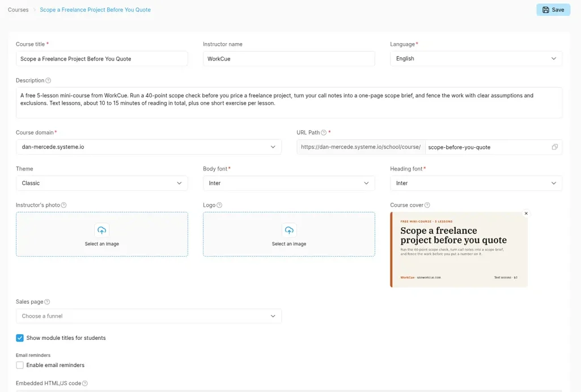The height and width of the screenshot is (392, 581).
Task: Remove the course cover image
Action: coord(526,214)
